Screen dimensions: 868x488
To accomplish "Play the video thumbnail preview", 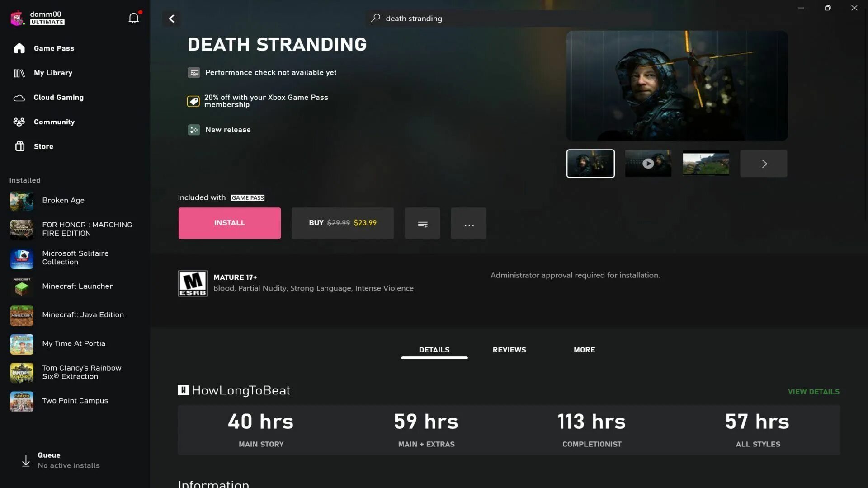I will point(649,163).
